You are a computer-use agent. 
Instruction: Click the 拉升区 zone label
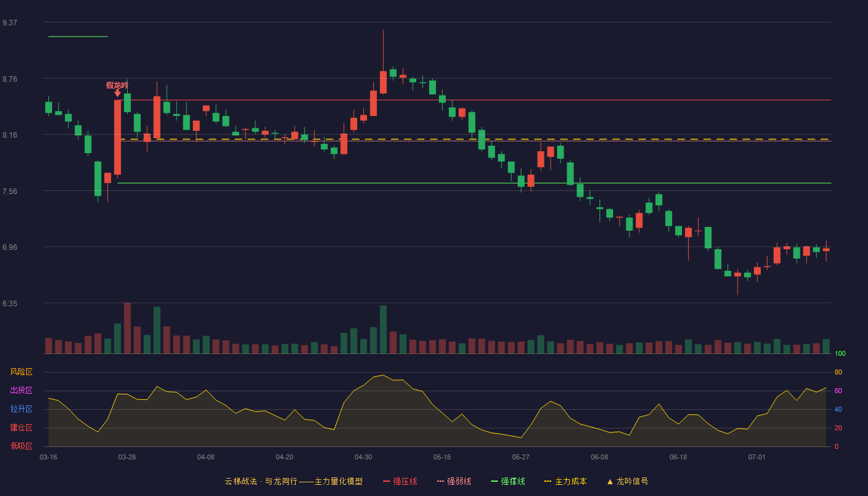tap(21, 409)
